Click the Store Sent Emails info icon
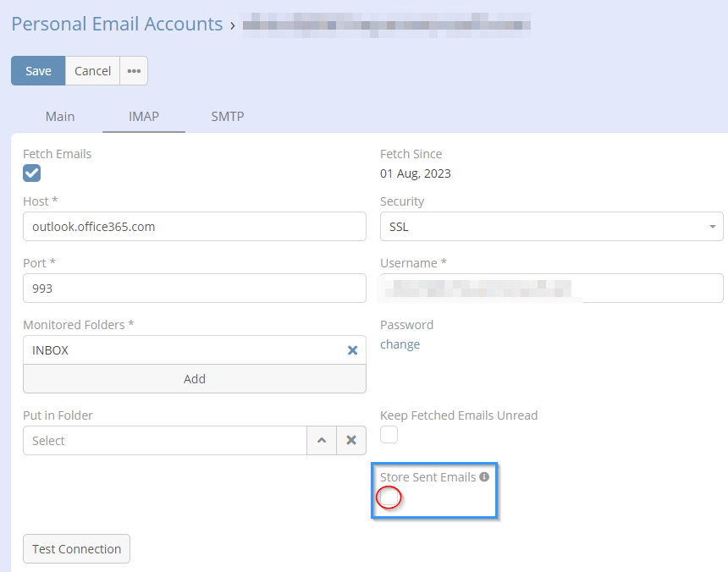Image resolution: width=728 pixels, height=572 pixels. 484,477
